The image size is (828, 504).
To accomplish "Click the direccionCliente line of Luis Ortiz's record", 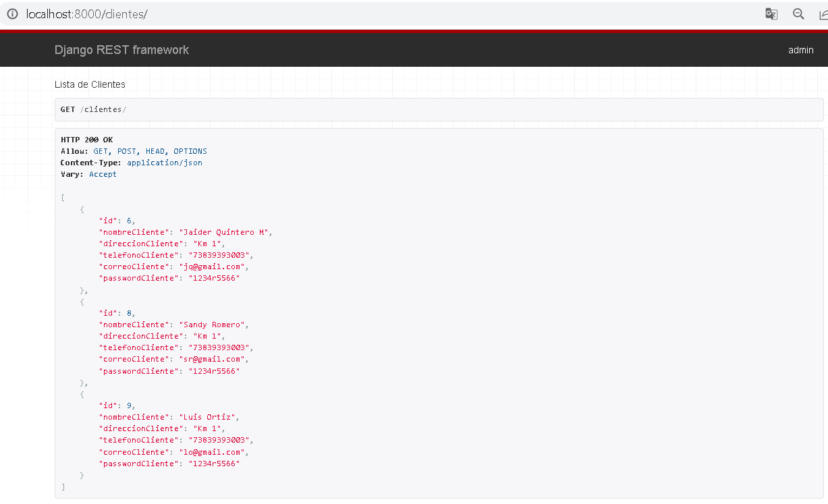I will [x=161, y=428].
